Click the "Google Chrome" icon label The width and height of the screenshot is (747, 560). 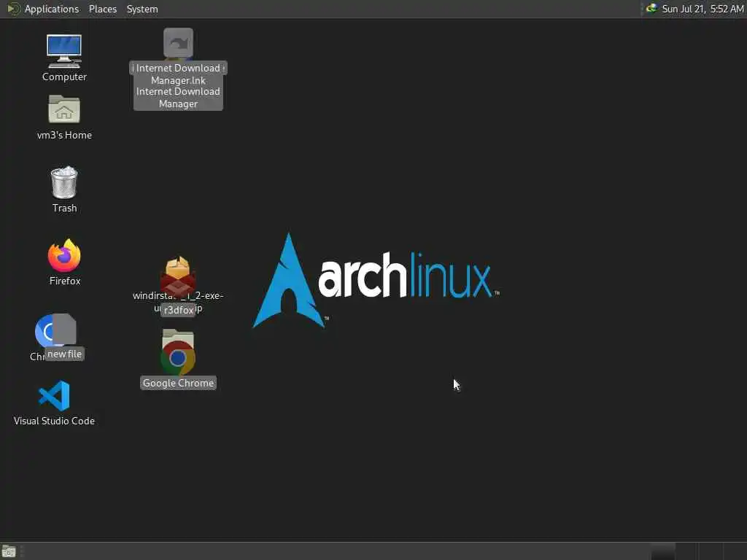pos(178,383)
